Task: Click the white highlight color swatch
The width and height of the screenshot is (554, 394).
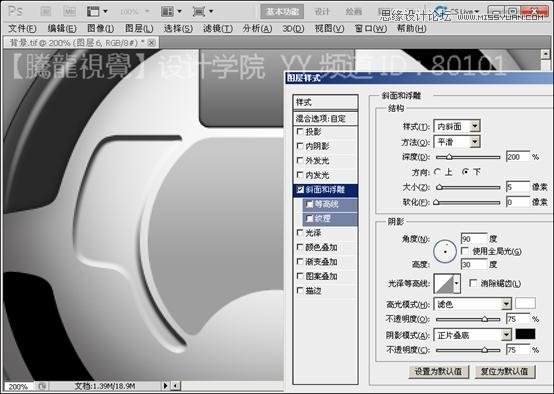Action: point(525,304)
